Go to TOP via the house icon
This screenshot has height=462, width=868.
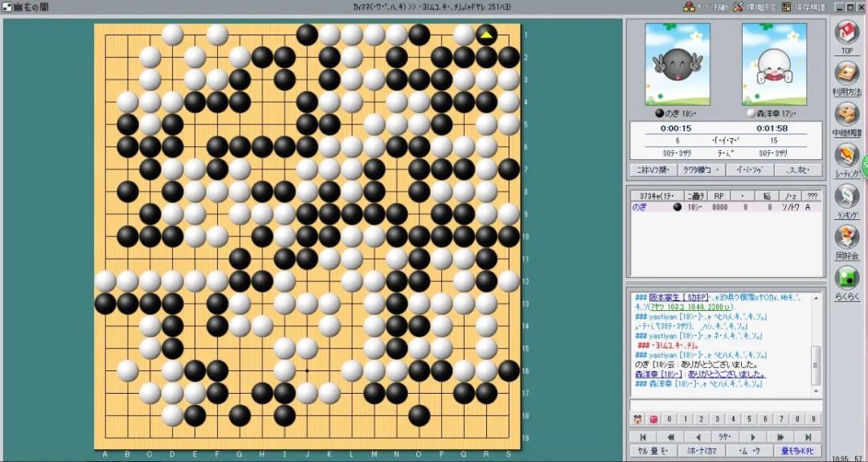[x=847, y=33]
